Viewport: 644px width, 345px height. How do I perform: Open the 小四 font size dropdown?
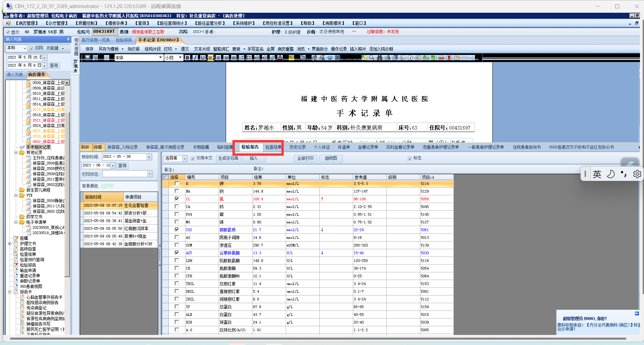[x=180, y=58]
